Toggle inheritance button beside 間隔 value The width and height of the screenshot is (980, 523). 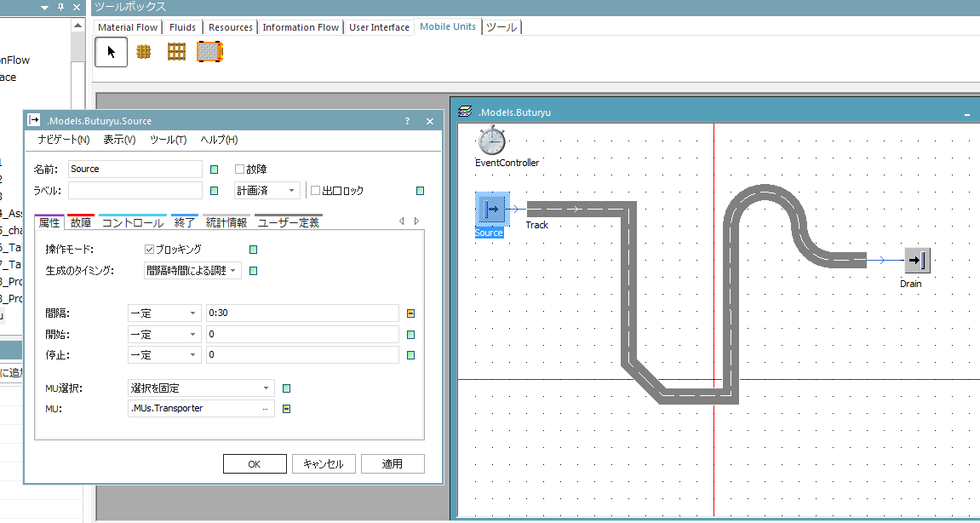point(410,313)
